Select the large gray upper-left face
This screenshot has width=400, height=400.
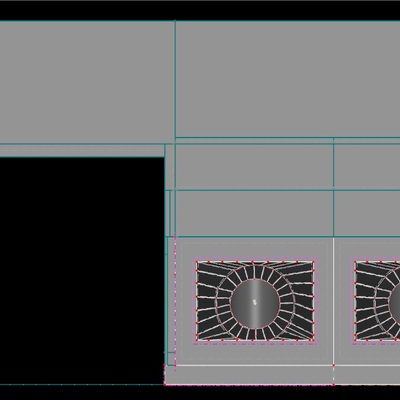click(87, 82)
